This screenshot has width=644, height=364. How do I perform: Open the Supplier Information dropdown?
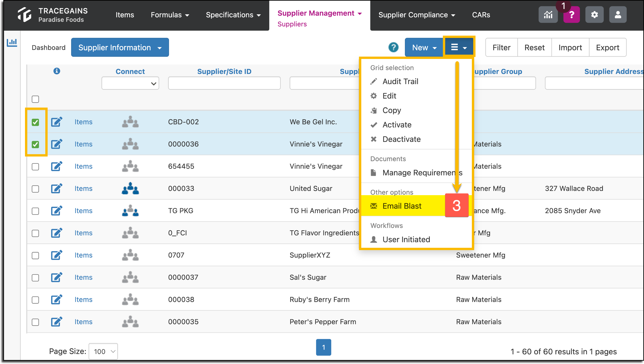[120, 47]
